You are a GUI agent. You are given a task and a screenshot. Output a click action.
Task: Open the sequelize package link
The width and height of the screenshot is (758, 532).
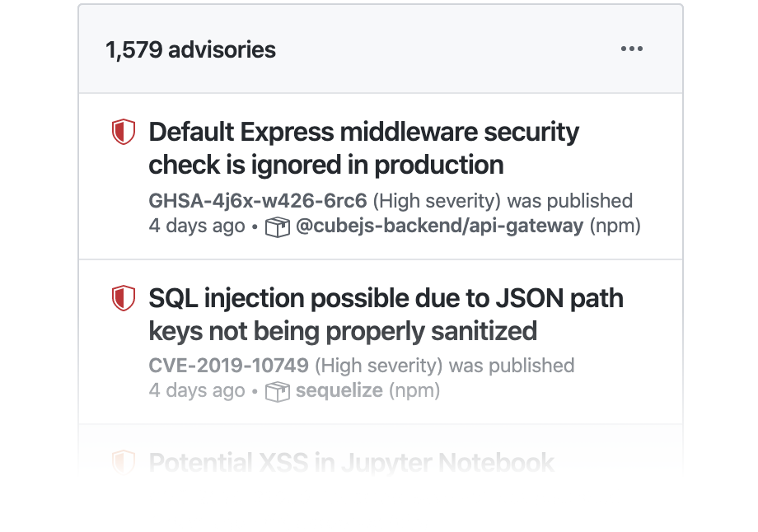pyautogui.click(x=339, y=390)
